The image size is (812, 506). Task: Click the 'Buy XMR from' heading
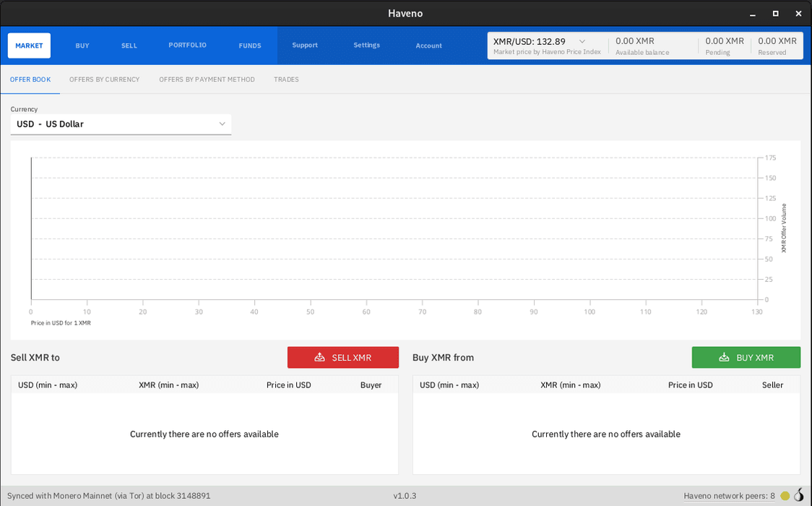444,357
